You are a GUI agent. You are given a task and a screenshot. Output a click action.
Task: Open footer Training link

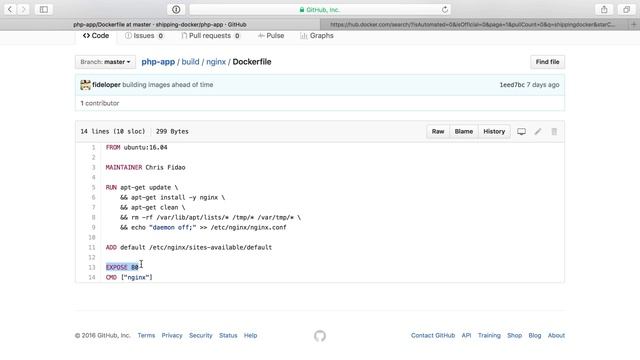pyautogui.click(x=489, y=336)
